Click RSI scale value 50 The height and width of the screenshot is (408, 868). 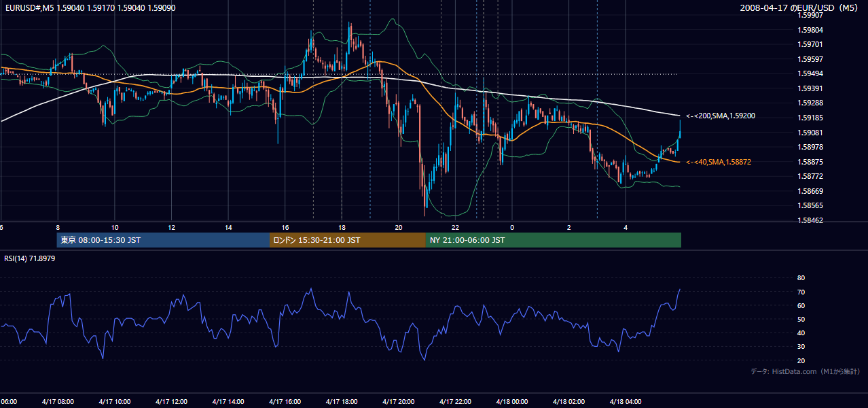(x=801, y=319)
